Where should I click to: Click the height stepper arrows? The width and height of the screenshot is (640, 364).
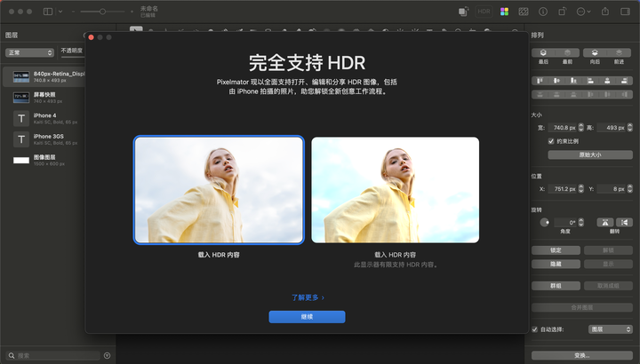pos(630,128)
